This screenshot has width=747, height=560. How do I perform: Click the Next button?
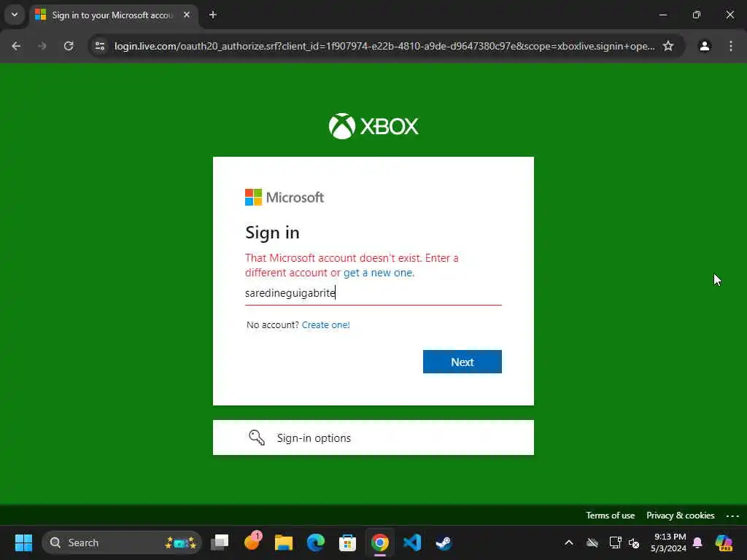point(462,362)
